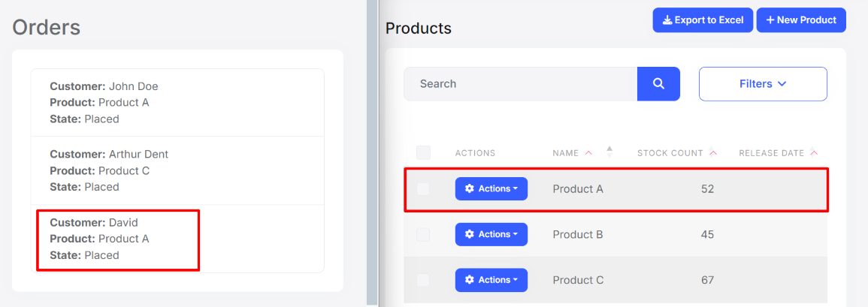Expand the Filters dropdown
This screenshot has width=868, height=307.
pos(763,84)
